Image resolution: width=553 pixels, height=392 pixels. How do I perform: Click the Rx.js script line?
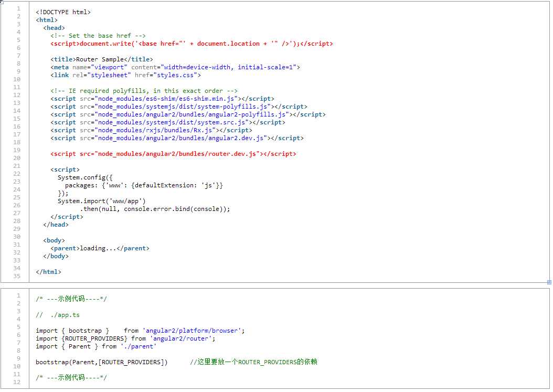(151, 130)
